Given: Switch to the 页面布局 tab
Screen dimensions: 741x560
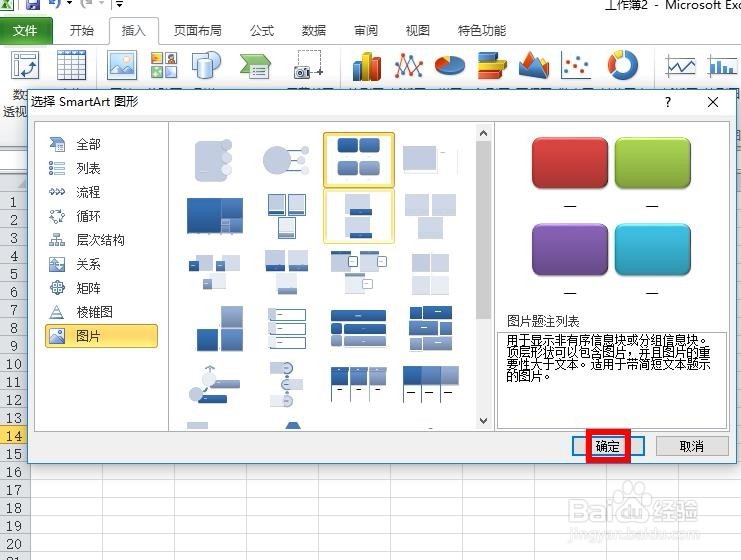Looking at the screenshot, I should (x=198, y=31).
